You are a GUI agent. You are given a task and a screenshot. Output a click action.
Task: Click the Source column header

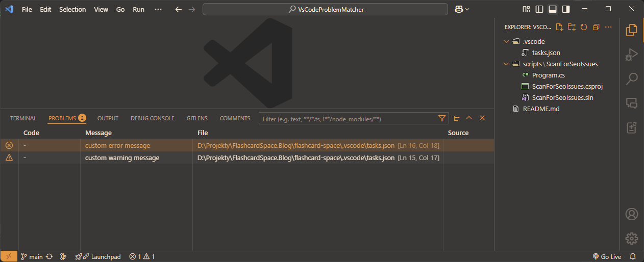click(x=458, y=133)
